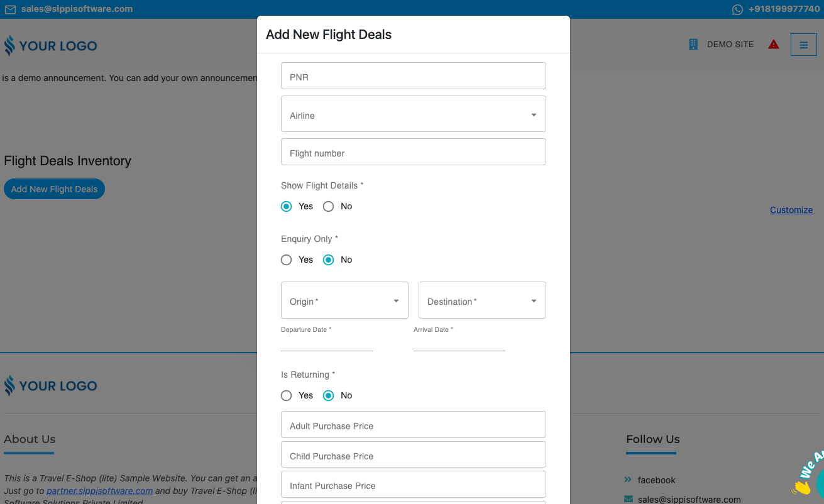Select Yes for Enquiry Only
Image resolution: width=824 pixels, height=504 pixels.
pyautogui.click(x=287, y=260)
